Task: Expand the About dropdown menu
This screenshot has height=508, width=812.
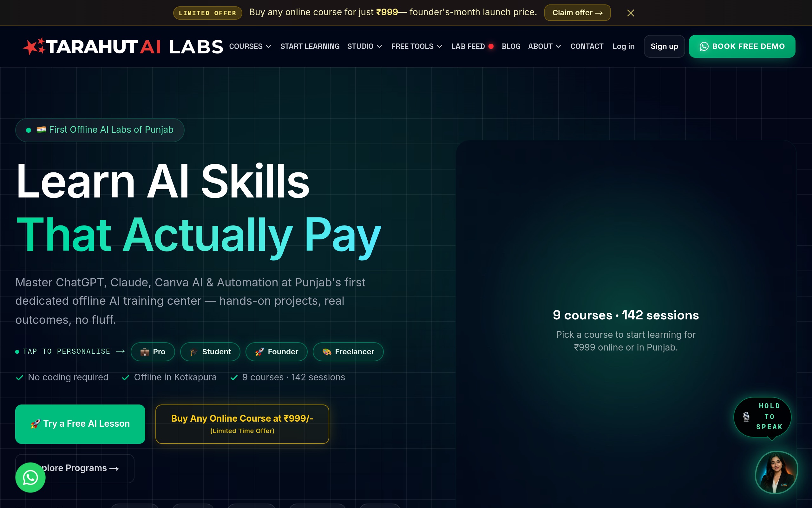Action: click(544, 46)
